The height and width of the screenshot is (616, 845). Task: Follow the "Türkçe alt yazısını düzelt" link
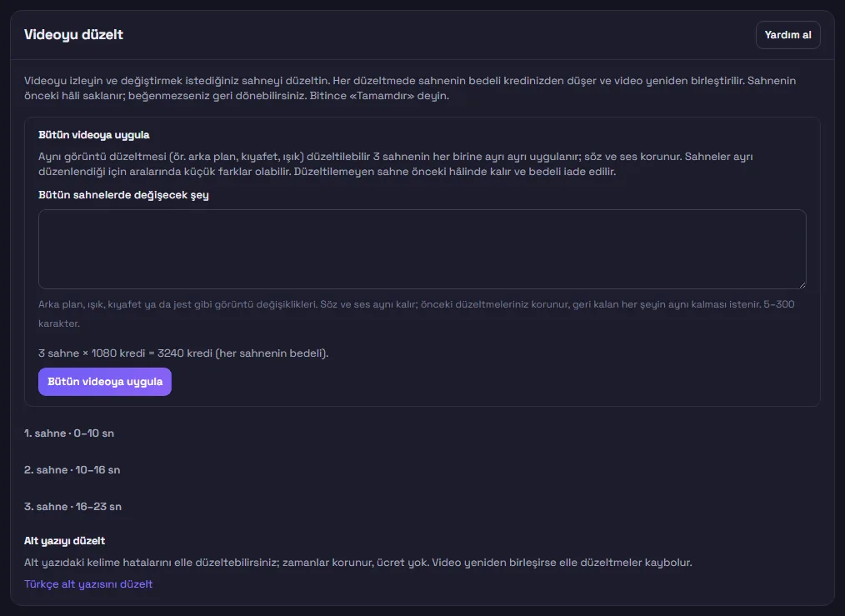pyautogui.click(x=88, y=584)
